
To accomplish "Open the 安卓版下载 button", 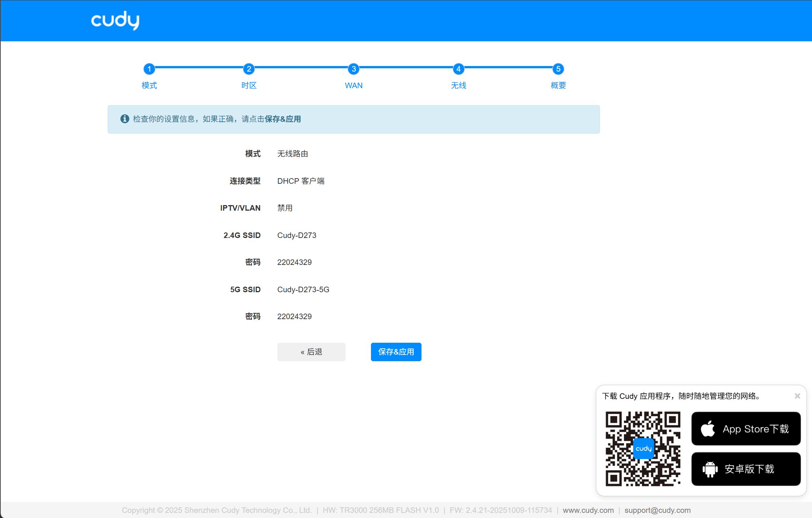I will (746, 469).
